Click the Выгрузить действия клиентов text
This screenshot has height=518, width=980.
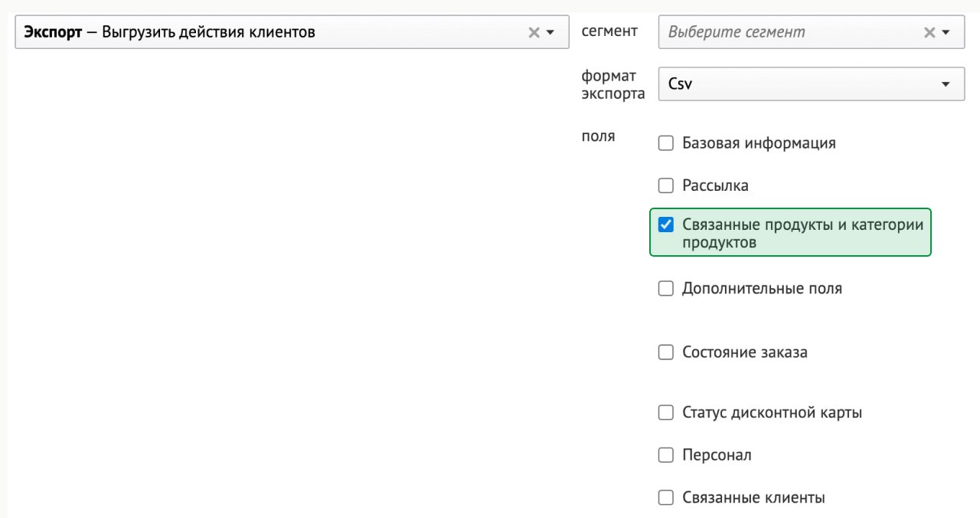coord(208,33)
